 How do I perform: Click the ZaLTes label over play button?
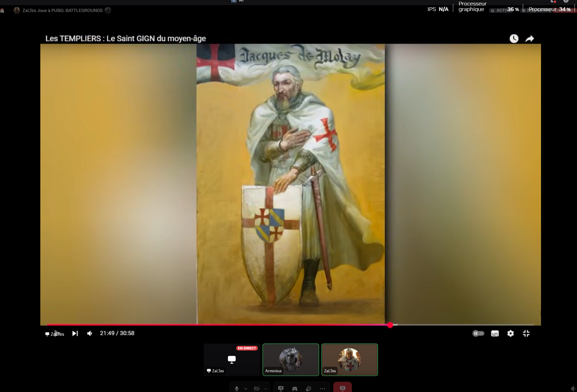click(x=55, y=334)
